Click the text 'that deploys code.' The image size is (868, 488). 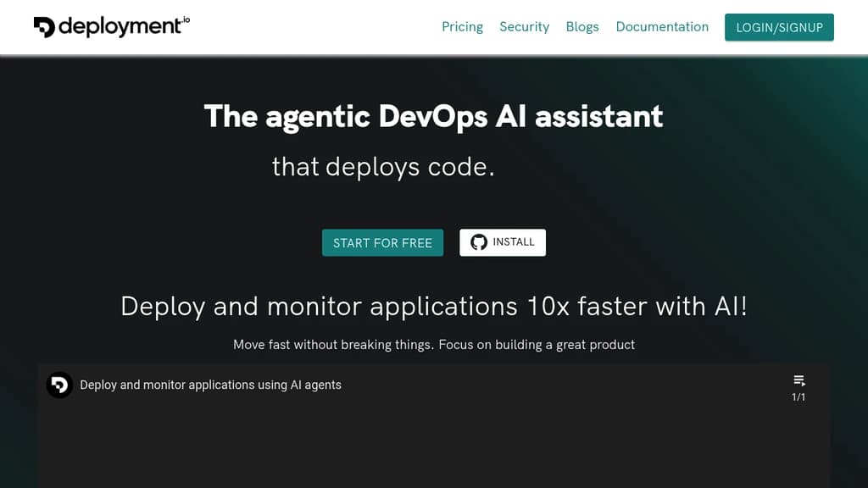(383, 167)
